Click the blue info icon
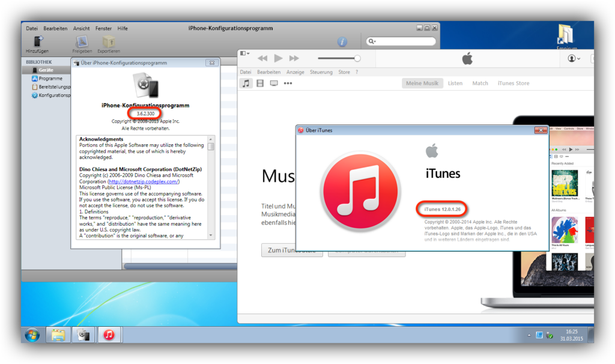The height and width of the screenshot is (364, 615). click(x=342, y=41)
